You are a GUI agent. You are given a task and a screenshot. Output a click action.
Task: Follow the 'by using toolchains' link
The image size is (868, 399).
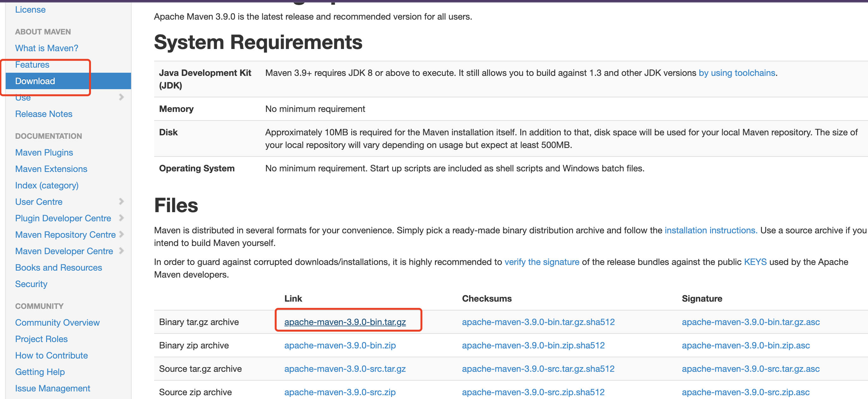point(737,73)
